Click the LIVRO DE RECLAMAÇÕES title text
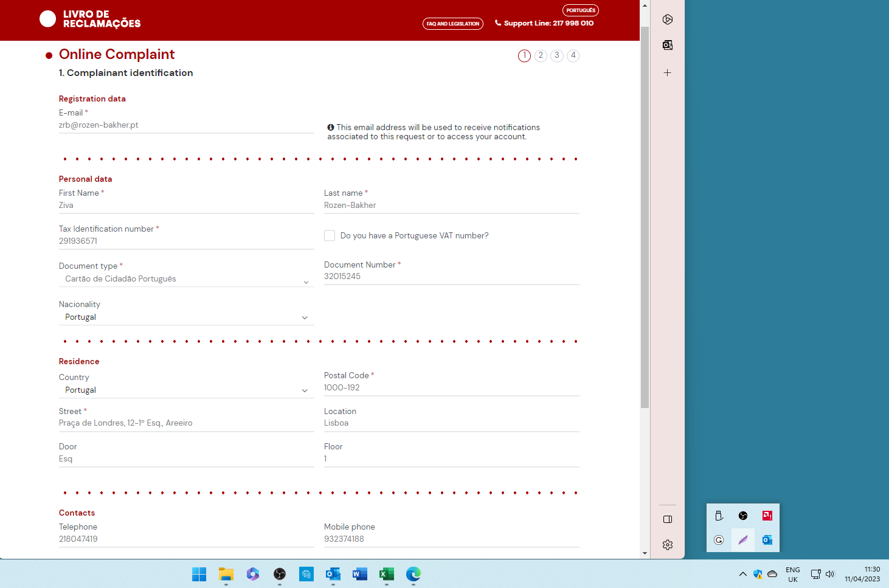 pyautogui.click(x=102, y=19)
